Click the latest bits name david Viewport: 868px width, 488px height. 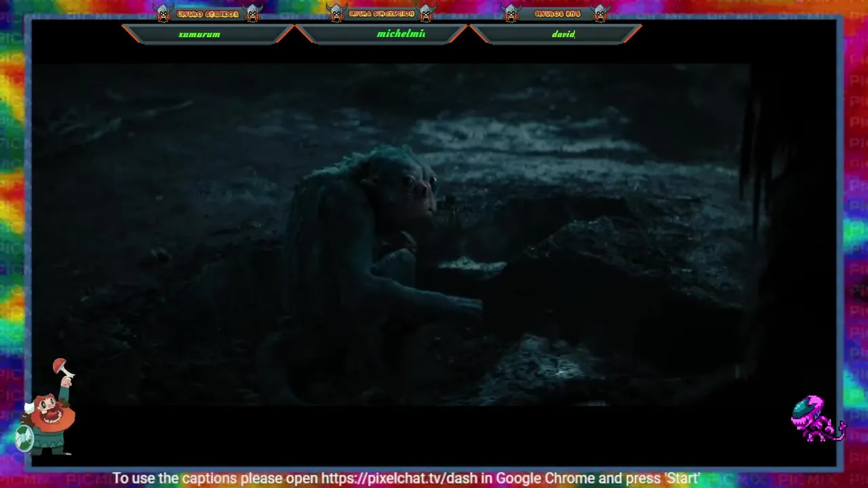[x=564, y=34]
